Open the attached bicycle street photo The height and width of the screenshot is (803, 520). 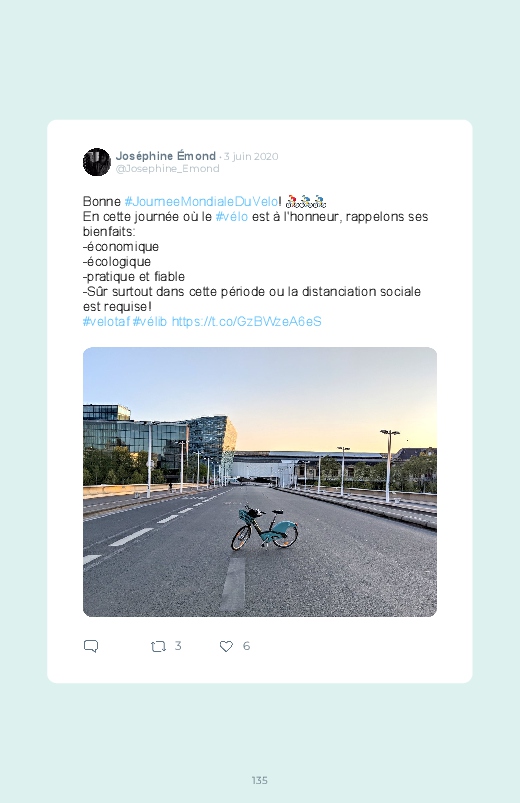pos(260,482)
